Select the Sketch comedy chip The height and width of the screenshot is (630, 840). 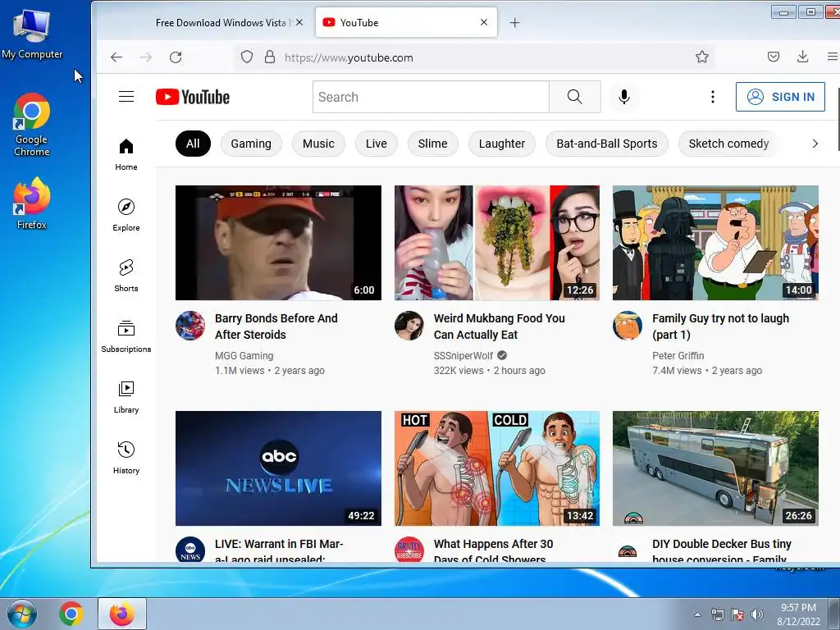[x=728, y=144]
